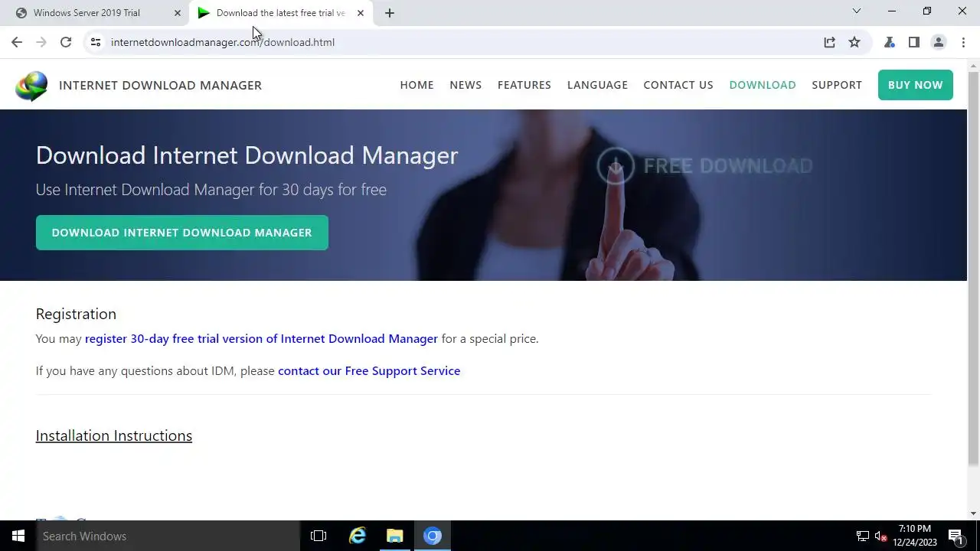Click the Internet Download Manager logo icon
980x551 pixels.
click(x=31, y=86)
